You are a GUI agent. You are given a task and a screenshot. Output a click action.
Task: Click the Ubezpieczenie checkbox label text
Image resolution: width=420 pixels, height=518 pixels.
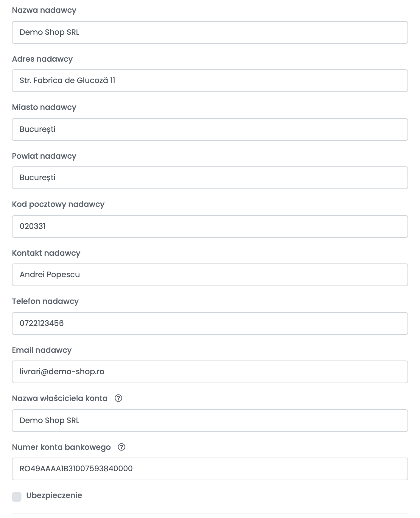[x=54, y=496]
